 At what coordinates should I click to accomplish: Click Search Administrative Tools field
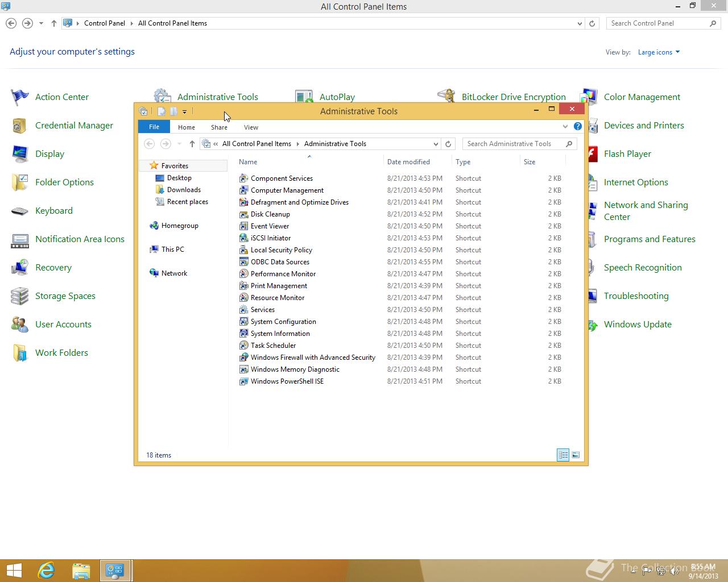coord(519,144)
